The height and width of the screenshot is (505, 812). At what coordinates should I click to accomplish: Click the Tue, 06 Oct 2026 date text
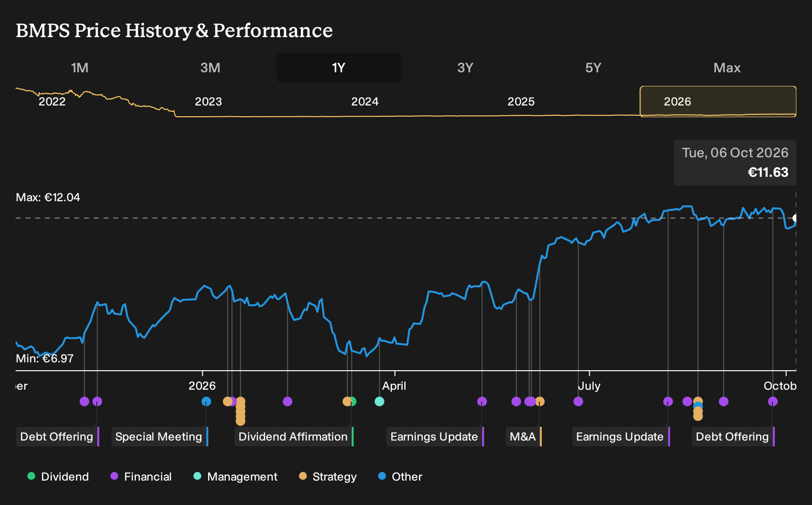pyautogui.click(x=735, y=153)
